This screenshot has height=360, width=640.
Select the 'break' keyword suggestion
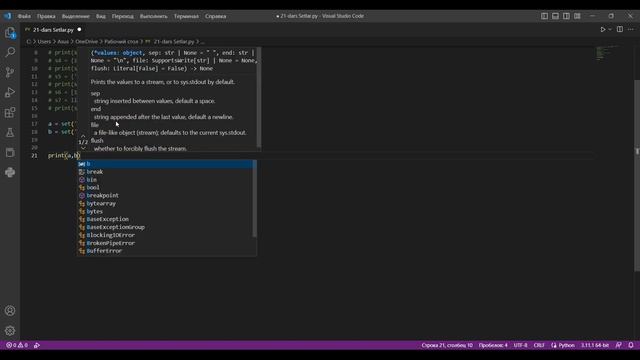tap(165, 172)
